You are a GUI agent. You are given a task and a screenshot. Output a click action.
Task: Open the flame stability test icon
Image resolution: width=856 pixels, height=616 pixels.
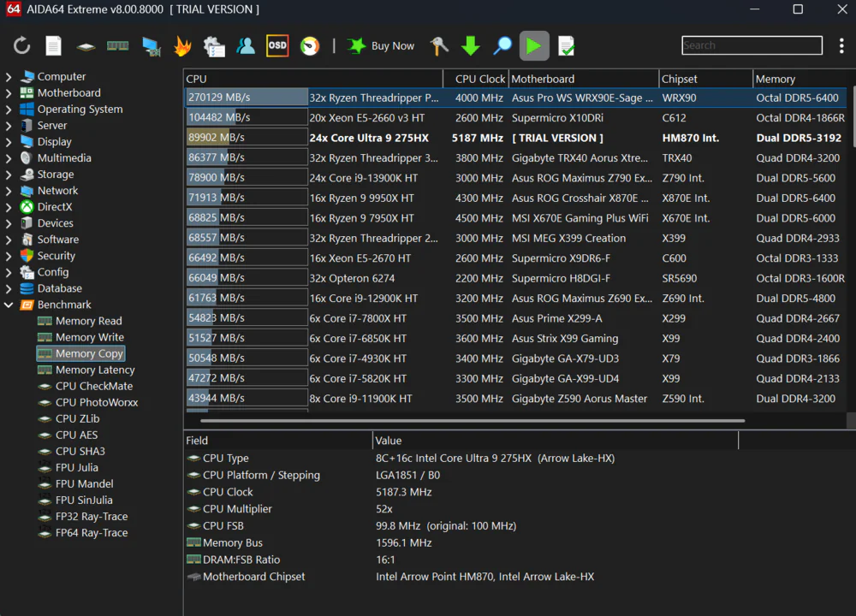[x=182, y=46]
